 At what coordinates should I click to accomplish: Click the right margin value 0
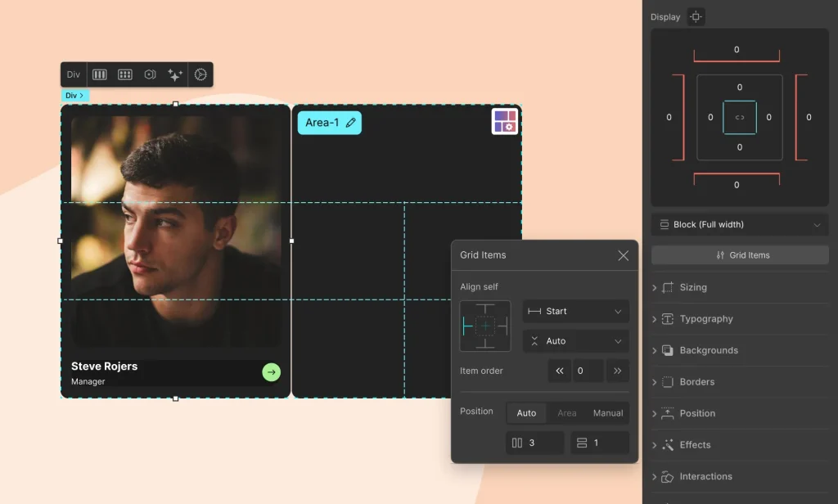tap(809, 117)
